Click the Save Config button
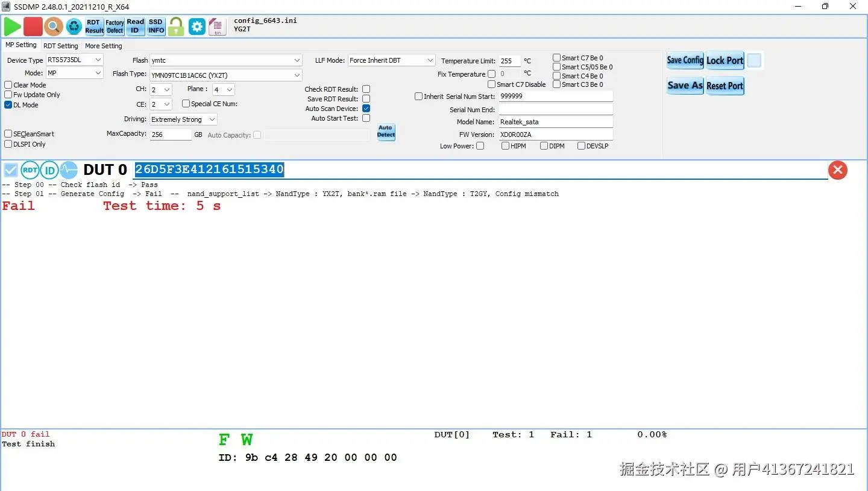868x491 pixels. (685, 60)
